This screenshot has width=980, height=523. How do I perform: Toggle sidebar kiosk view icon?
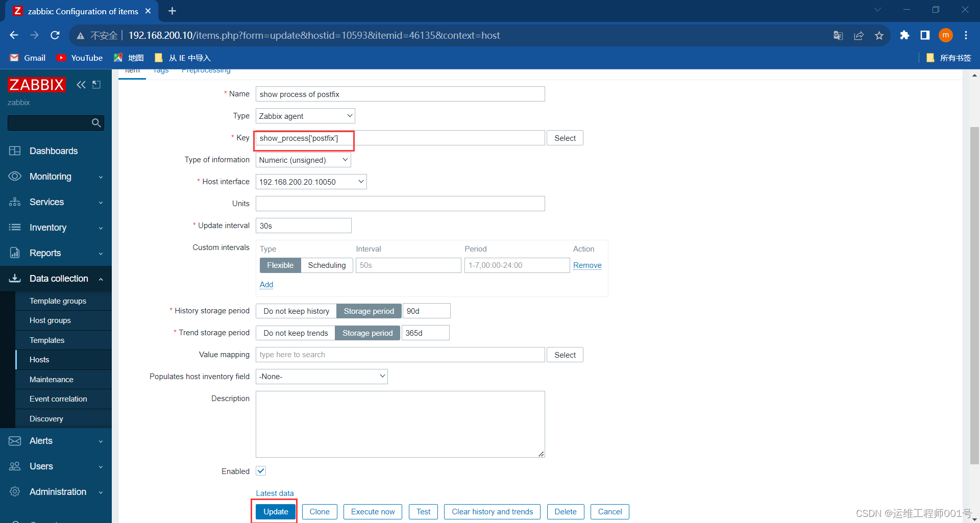click(x=96, y=85)
